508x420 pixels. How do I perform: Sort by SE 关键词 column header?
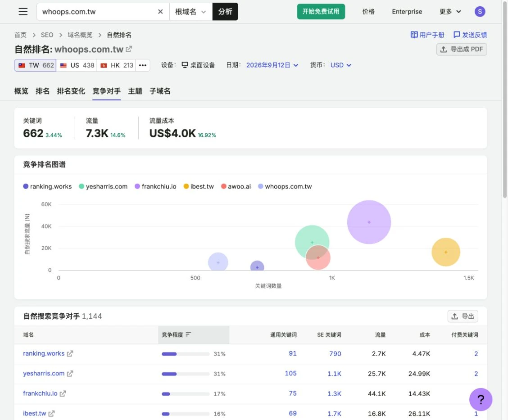pos(329,335)
